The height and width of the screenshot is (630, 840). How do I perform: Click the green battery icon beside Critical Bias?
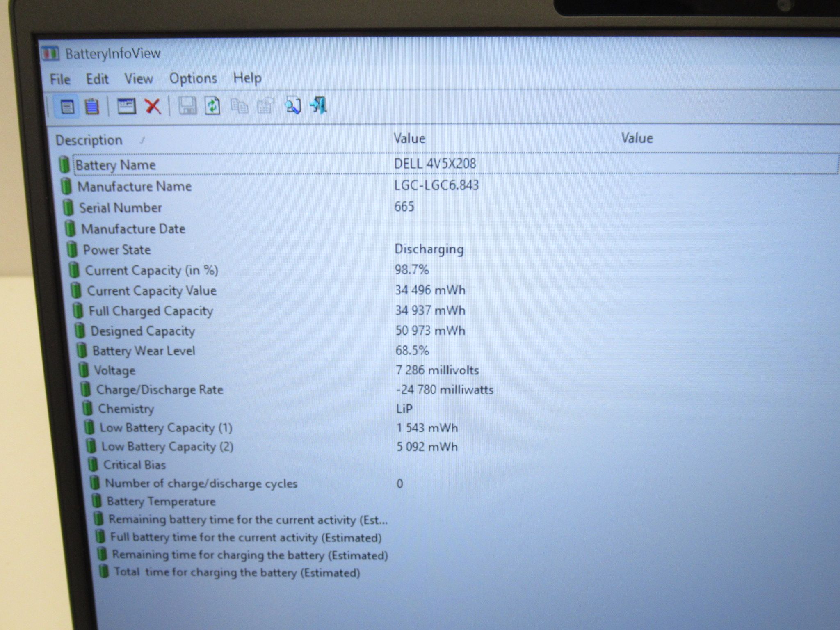(x=93, y=465)
